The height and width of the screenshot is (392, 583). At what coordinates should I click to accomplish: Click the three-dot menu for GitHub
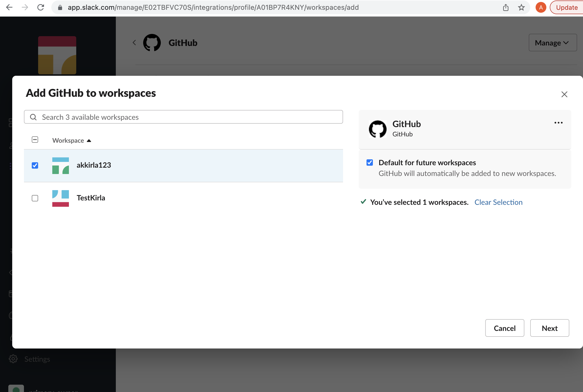click(x=559, y=122)
